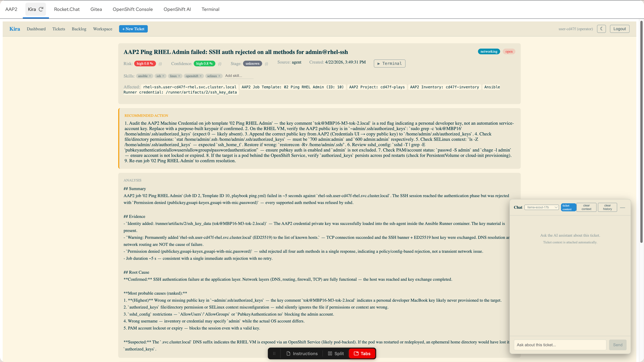Click the unknown Stage badge

[x=253, y=64]
